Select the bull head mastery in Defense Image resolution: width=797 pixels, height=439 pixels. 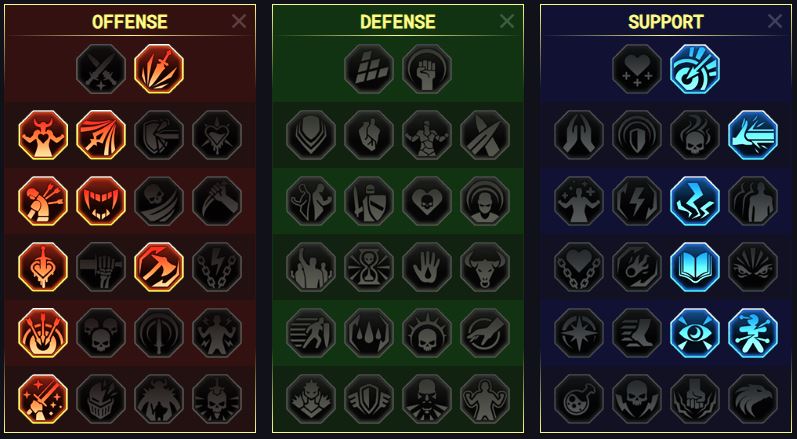485,267
